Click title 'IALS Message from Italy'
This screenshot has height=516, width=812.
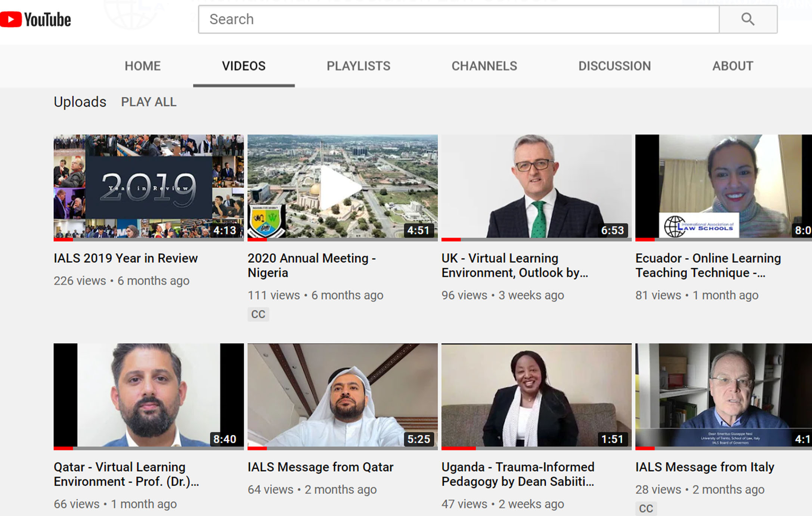tap(705, 467)
